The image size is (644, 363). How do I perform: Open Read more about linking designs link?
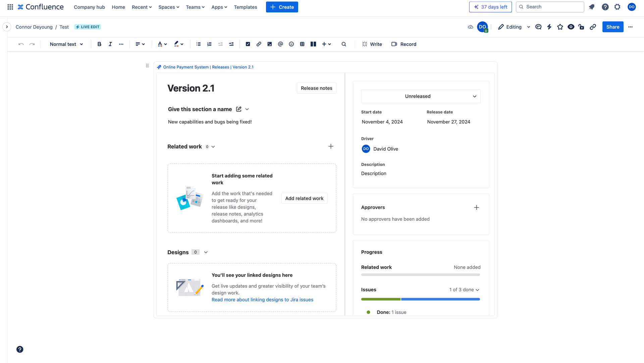262,300
